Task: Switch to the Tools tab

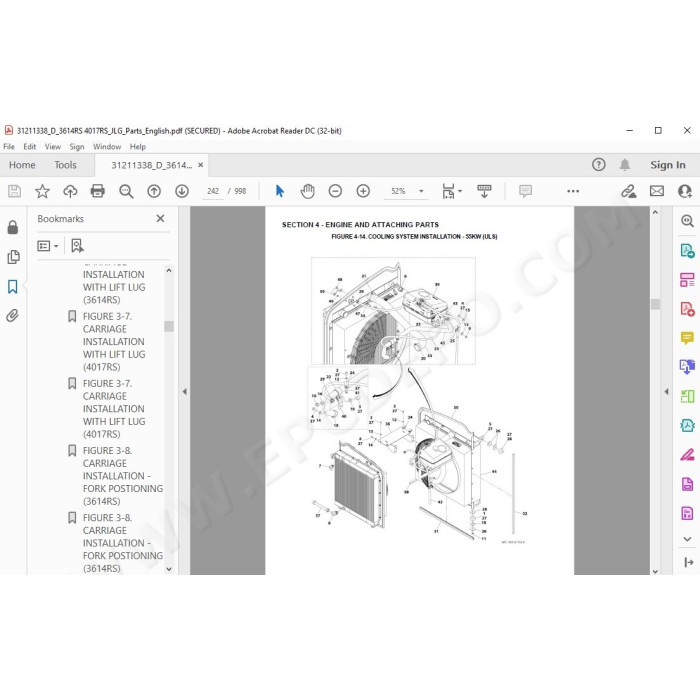Action: pos(66,165)
